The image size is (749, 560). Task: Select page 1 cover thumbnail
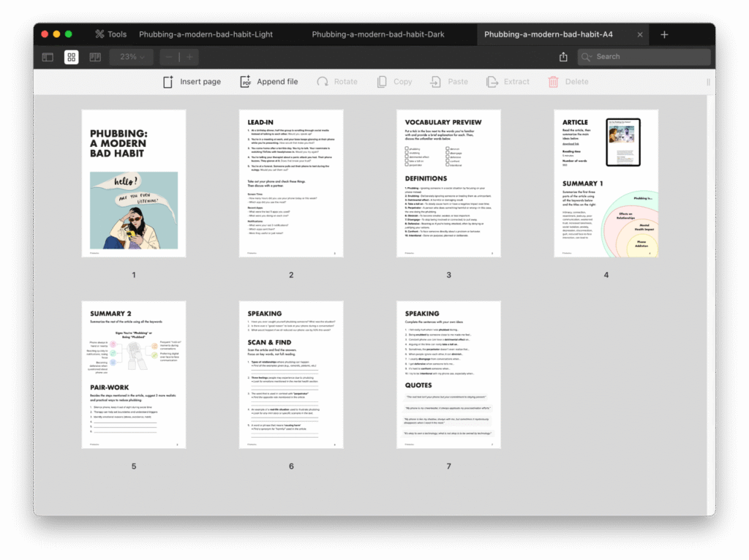[134, 183]
